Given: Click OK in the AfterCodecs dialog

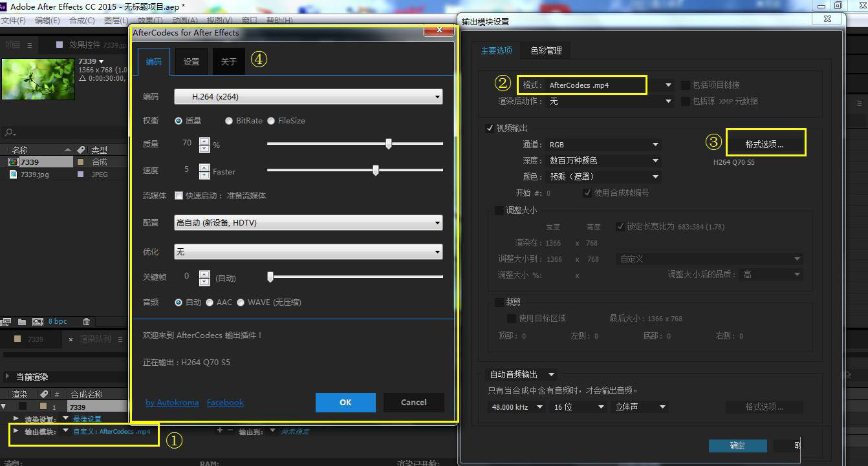Looking at the screenshot, I should 345,402.
